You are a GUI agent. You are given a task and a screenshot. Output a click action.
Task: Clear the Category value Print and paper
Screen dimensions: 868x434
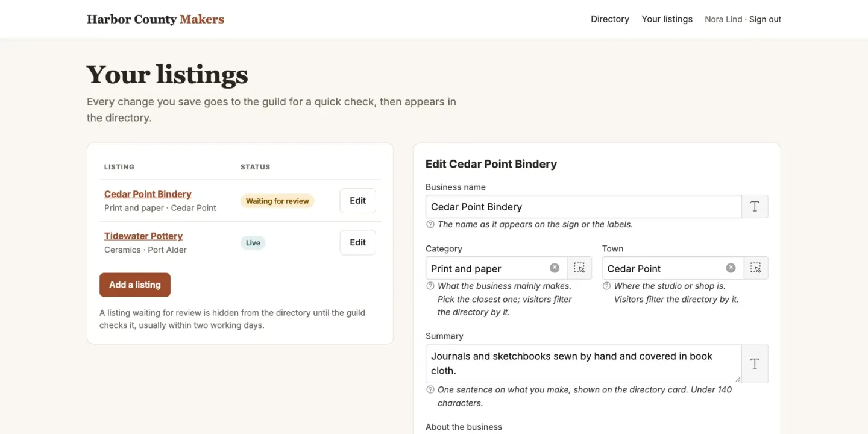555,268
